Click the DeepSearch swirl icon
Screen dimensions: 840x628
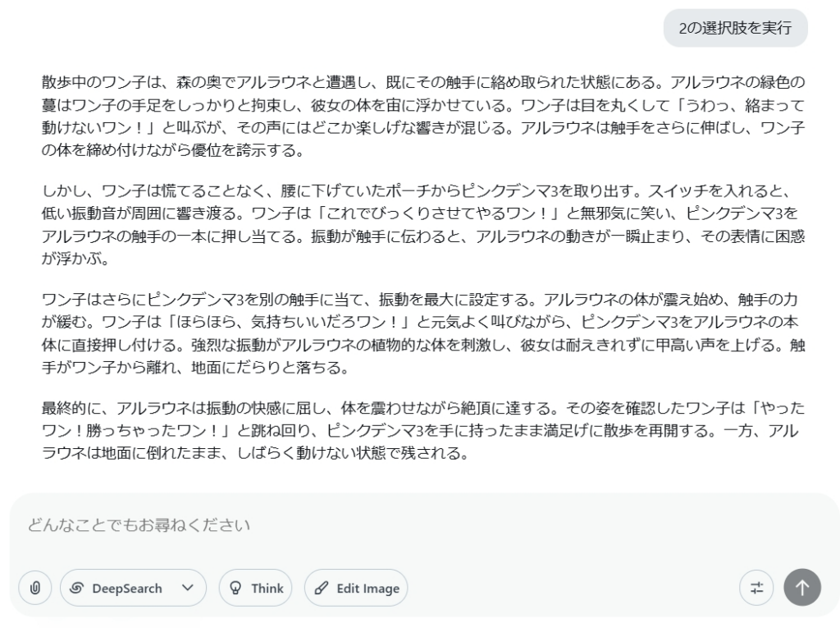(76, 588)
